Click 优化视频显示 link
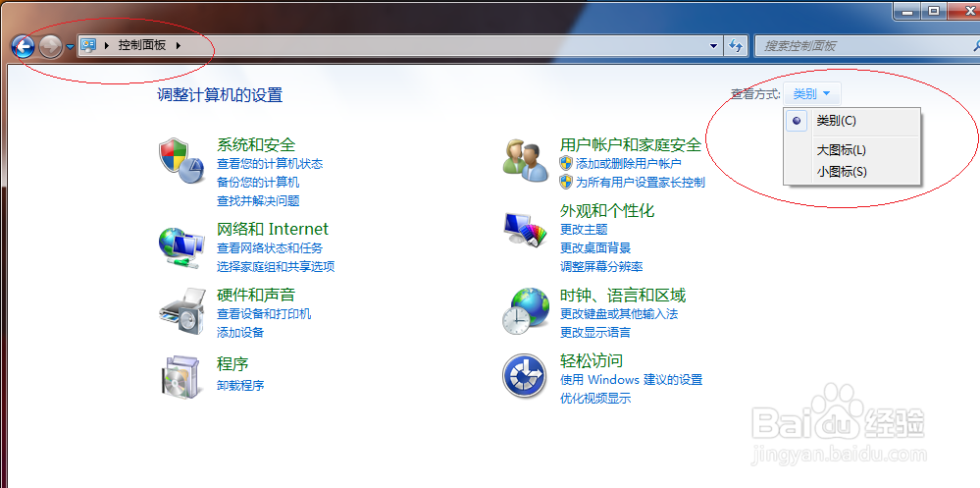980x488 pixels. coord(595,398)
